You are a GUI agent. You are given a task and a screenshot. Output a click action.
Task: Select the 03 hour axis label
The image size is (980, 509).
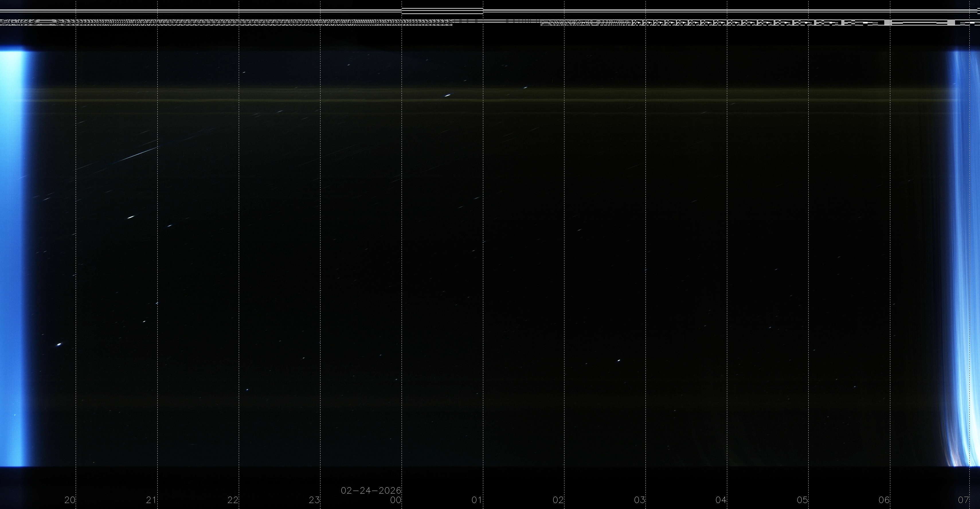[x=639, y=500]
